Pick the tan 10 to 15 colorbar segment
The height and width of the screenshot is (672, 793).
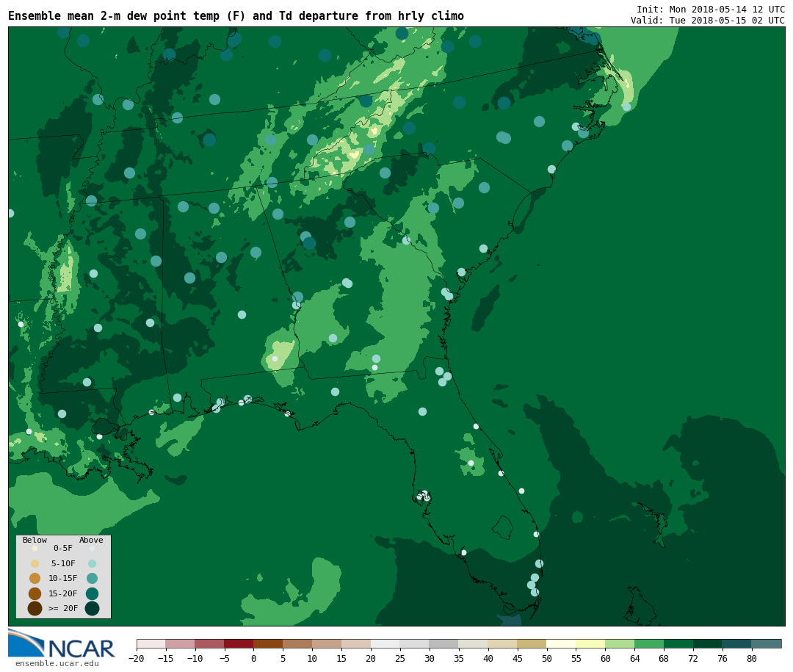pos(327,643)
